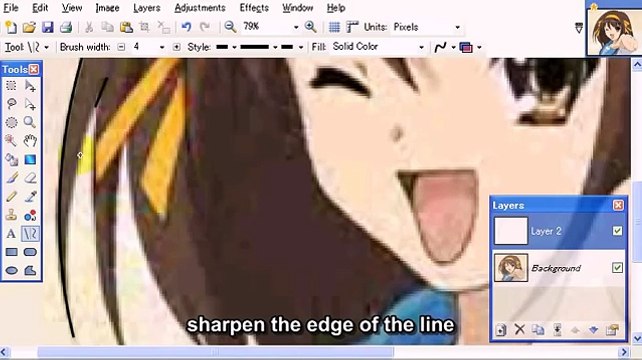The height and width of the screenshot is (360, 642).
Task: Delete the layer with the X button
Action: pyautogui.click(x=520, y=329)
